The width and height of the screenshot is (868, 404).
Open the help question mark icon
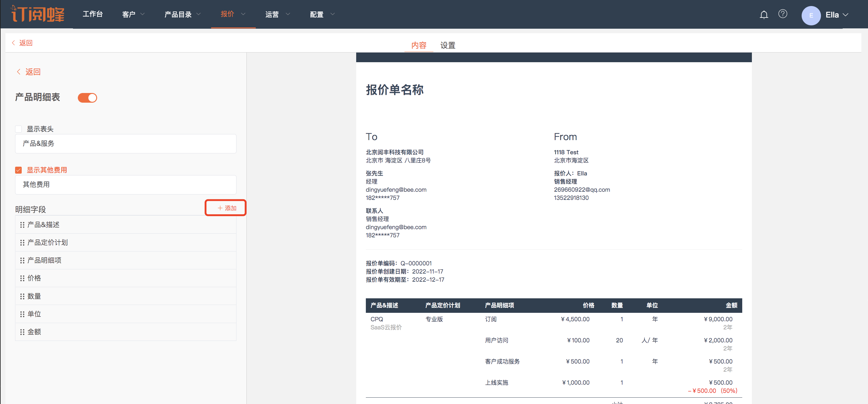pos(782,14)
